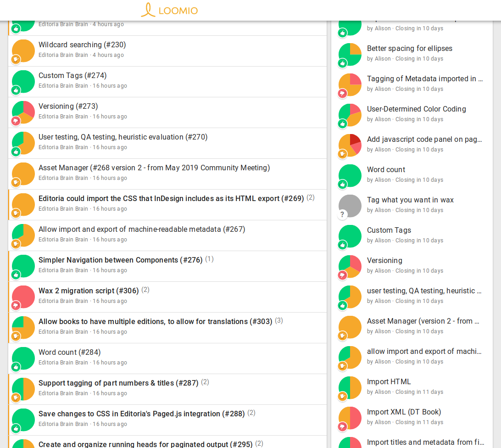The height and width of the screenshot is (448, 501).
Task: Open the Better spacing for ellipses poll
Action: pos(410,48)
